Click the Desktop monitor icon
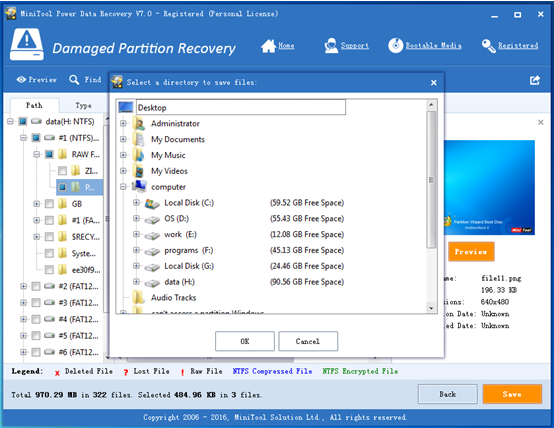The width and height of the screenshot is (554, 428). tap(126, 107)
